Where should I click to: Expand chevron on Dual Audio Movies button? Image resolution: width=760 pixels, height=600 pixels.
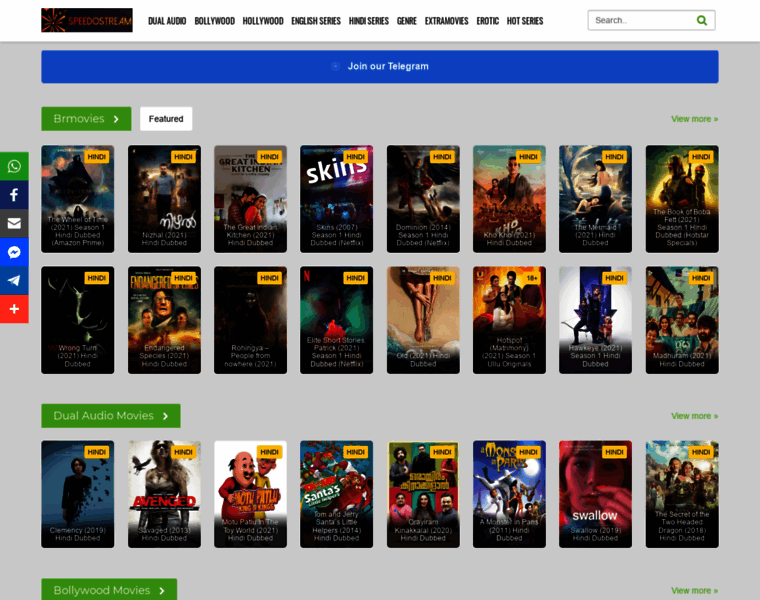click(x=166, y=416)
